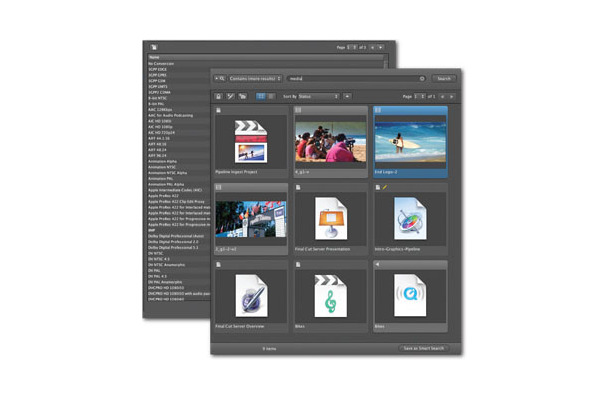The image size is (610, 400).
Task: Click the page number stepper in back window
Action: 355,47
